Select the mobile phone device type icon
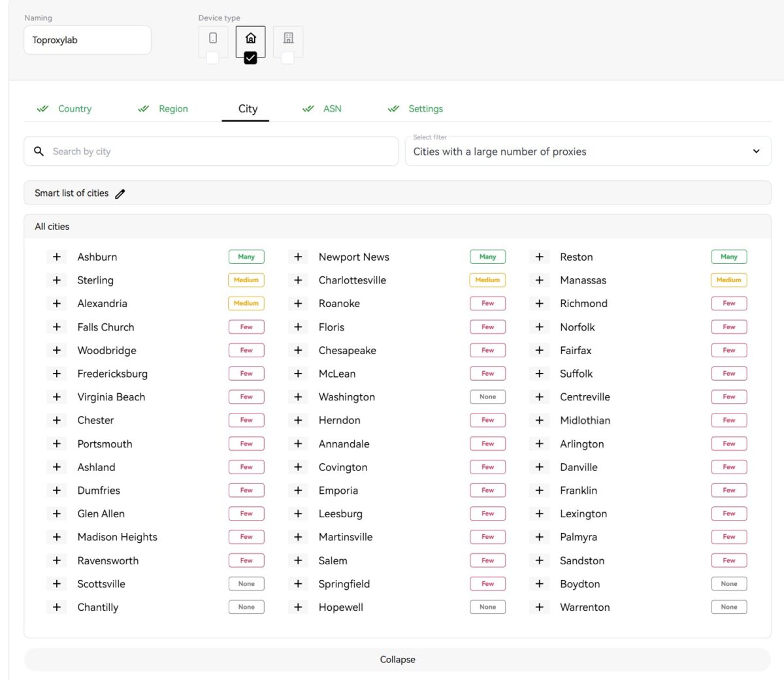This screenshot has height=680, width=784. tap(213, 39)
